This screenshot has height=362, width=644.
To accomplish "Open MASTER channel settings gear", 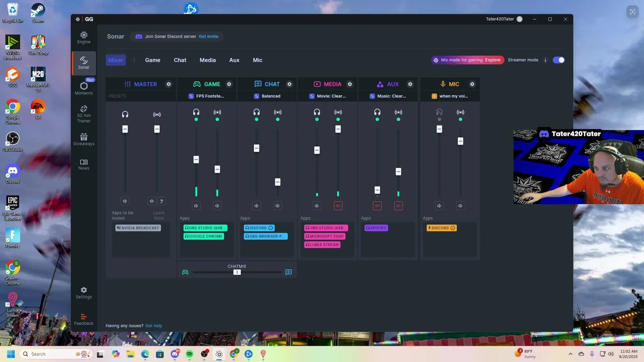I will pos(169,84).
